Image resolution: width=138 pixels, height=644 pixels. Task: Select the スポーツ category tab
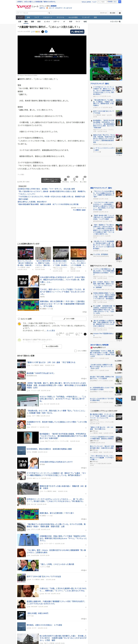point(56,21)
